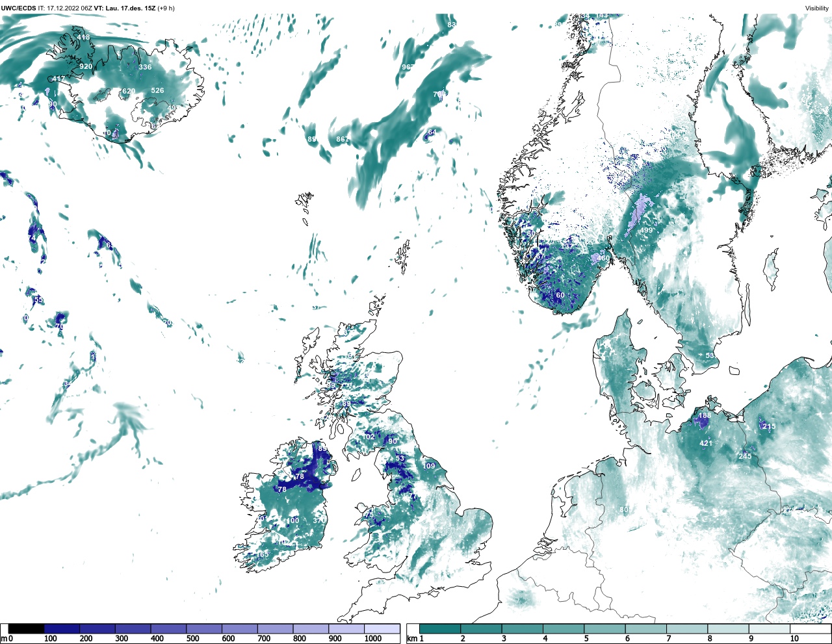Click the '215' value over Poland
The image size is (832, 644).
[x=769, y=427]
